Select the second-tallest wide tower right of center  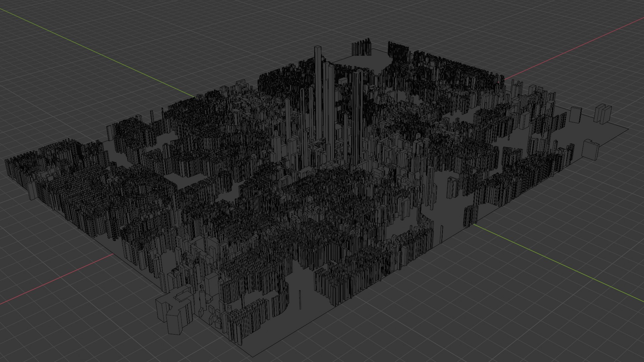pyautogui.click(x=358, y=117)
